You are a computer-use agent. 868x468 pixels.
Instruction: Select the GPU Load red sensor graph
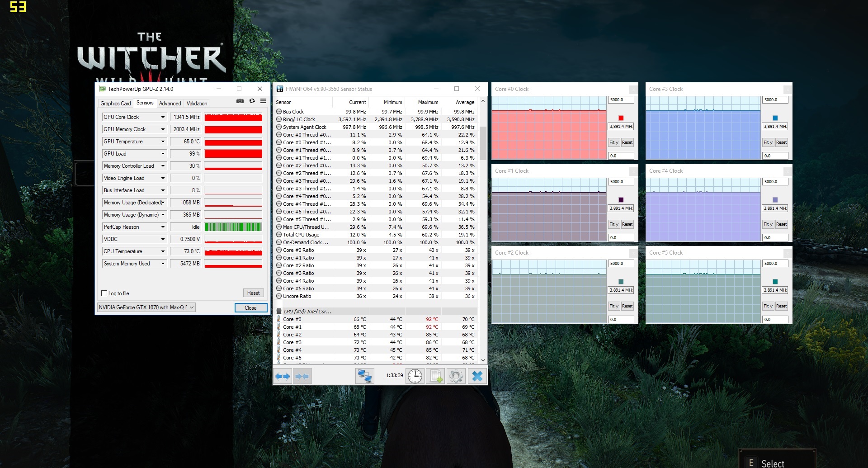pos(233,154)
